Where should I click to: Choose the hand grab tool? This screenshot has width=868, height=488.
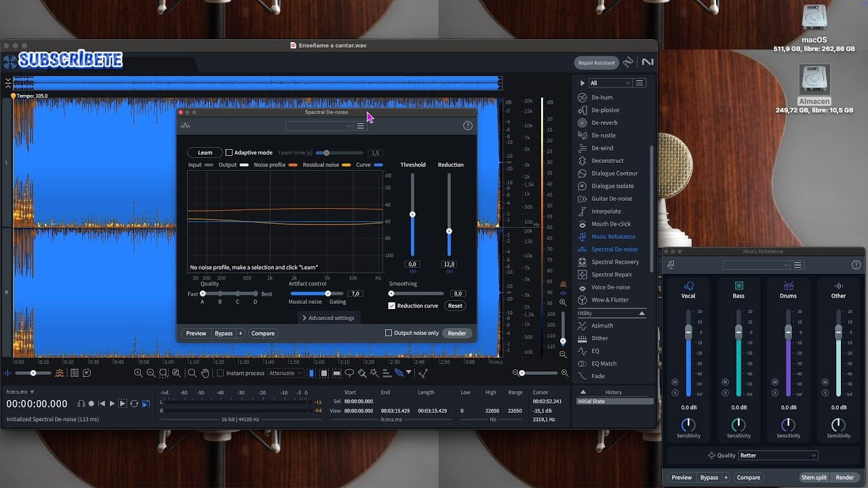[205, 373]
